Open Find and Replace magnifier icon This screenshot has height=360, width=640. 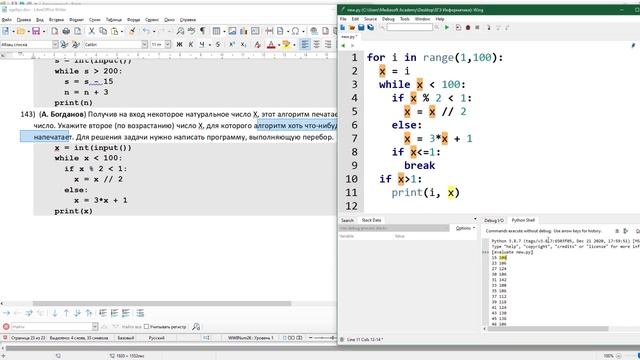click(x=180, y=31)
